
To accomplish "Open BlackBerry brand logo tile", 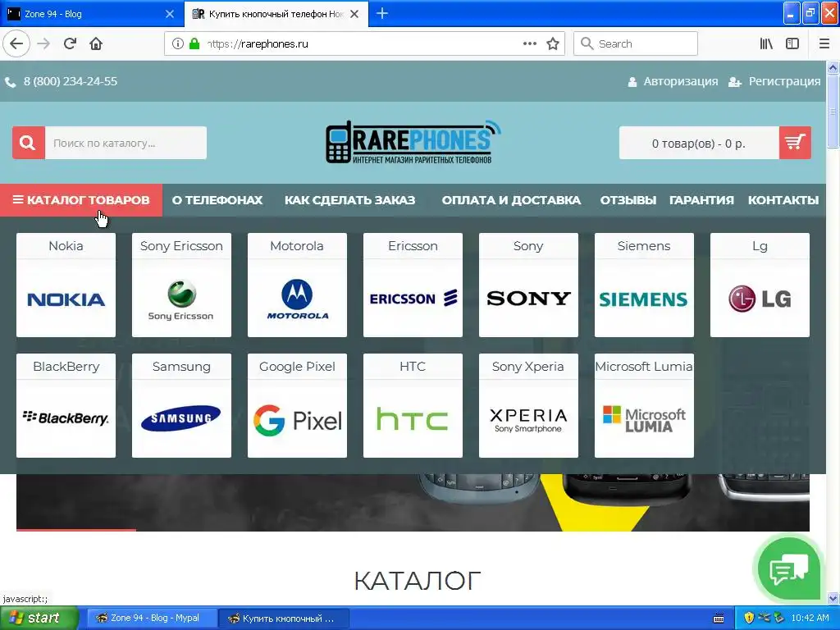I will (x=66, y=419).
